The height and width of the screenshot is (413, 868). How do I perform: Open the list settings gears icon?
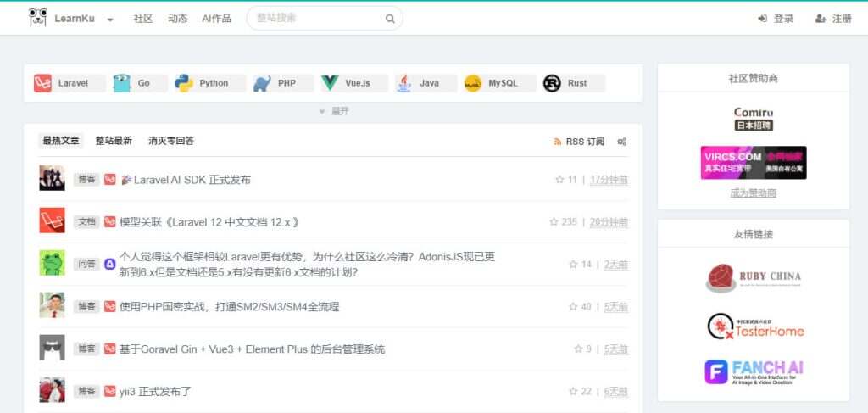(x=621, y=142)
